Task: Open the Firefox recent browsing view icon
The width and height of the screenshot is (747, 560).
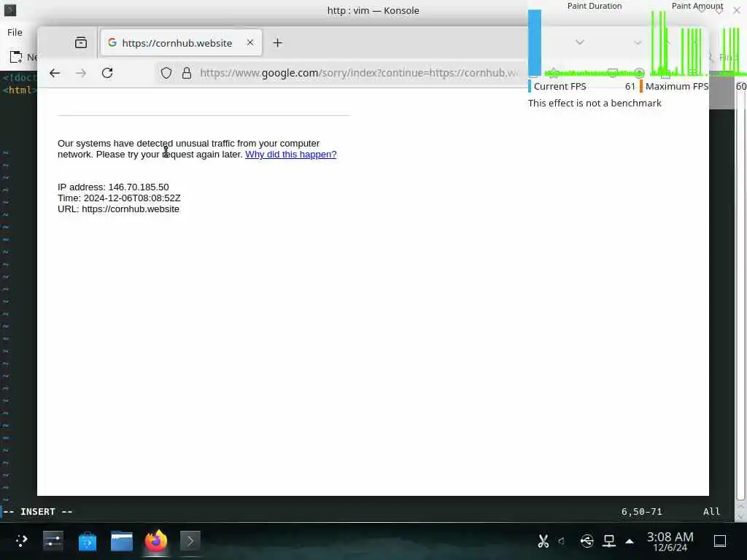Action: 81,43
